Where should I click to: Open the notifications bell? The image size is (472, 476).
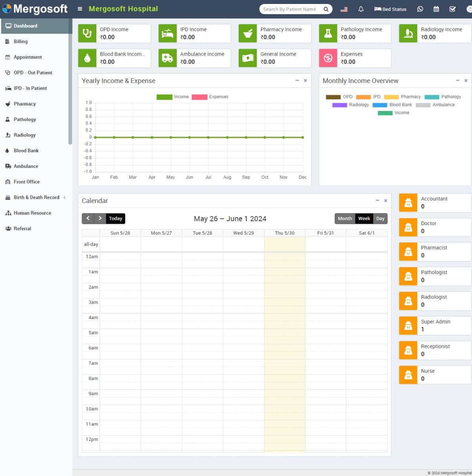tap(361, 9)
